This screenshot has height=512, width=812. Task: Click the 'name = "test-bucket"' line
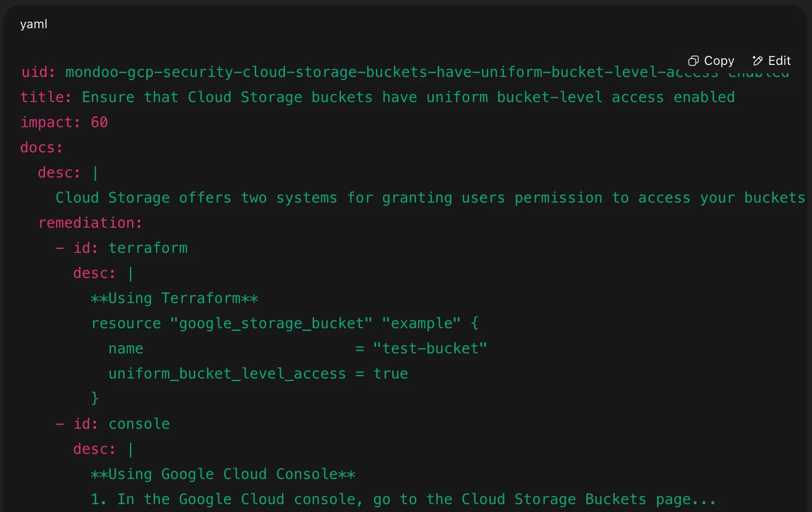(x=298, y=349)
